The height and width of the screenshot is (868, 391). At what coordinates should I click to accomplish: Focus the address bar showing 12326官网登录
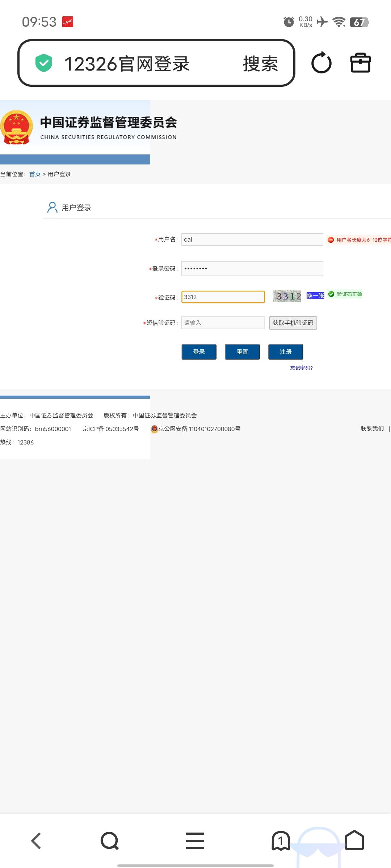pyautogui.click(x=156, y=63)
